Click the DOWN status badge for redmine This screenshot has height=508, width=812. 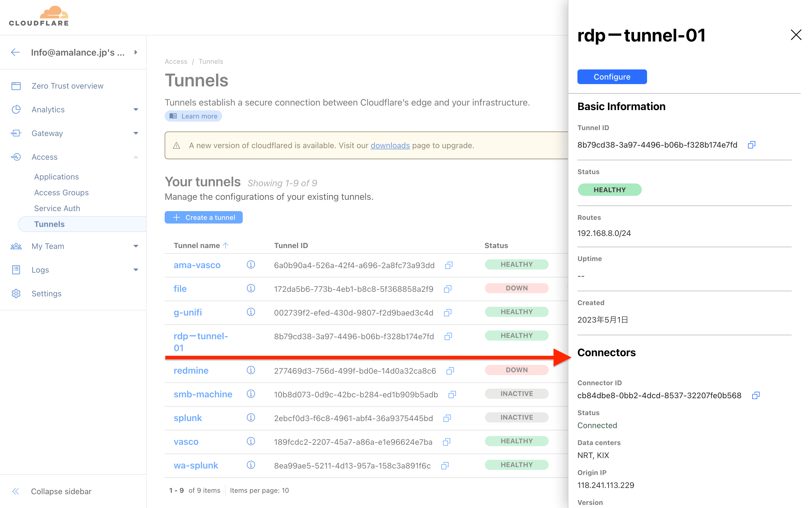517,370
